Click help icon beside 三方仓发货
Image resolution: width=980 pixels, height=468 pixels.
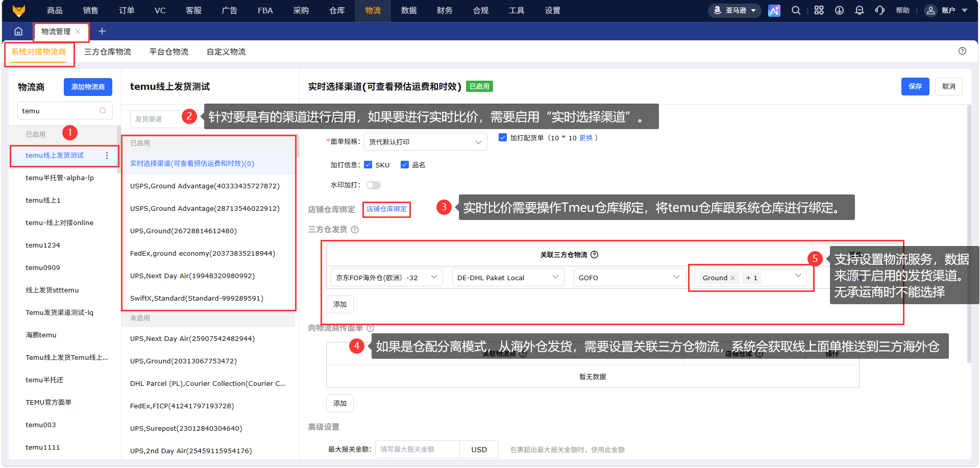355,230
